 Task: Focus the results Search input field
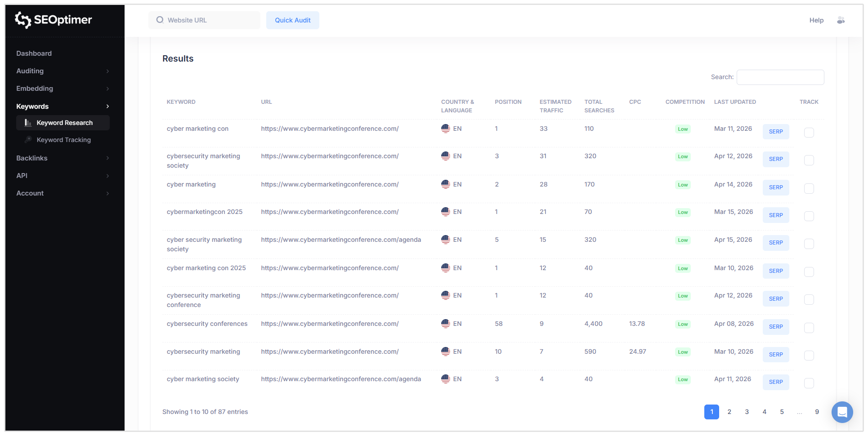(780, 77)
